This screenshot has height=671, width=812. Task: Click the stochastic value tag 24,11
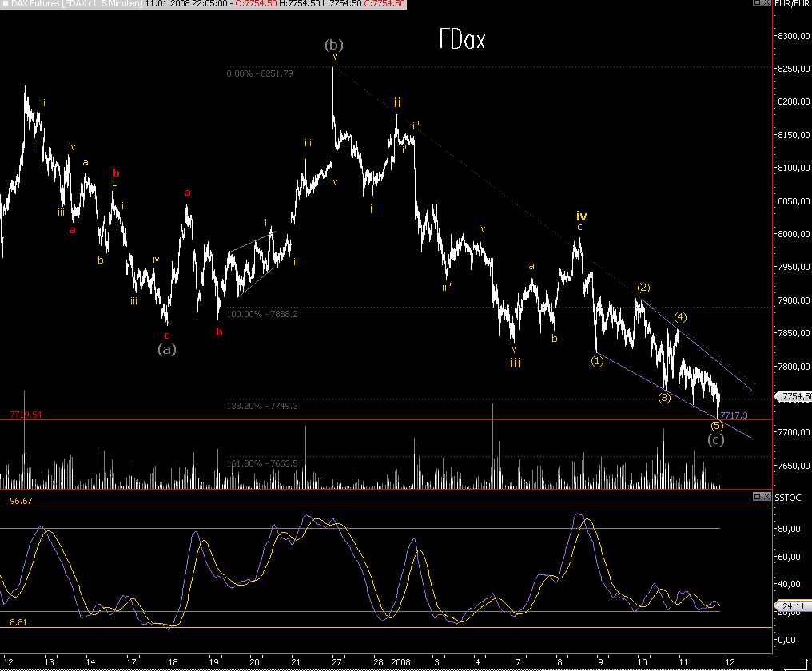793,605
